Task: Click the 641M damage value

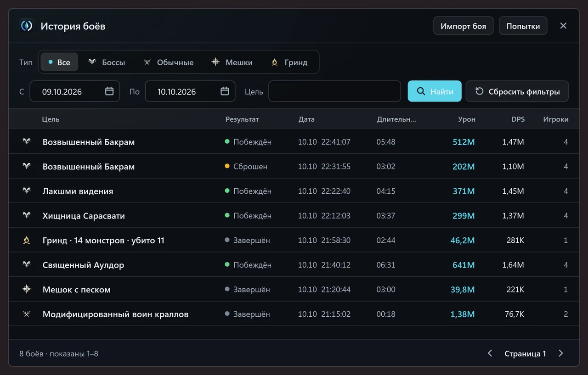Action: 464,265
